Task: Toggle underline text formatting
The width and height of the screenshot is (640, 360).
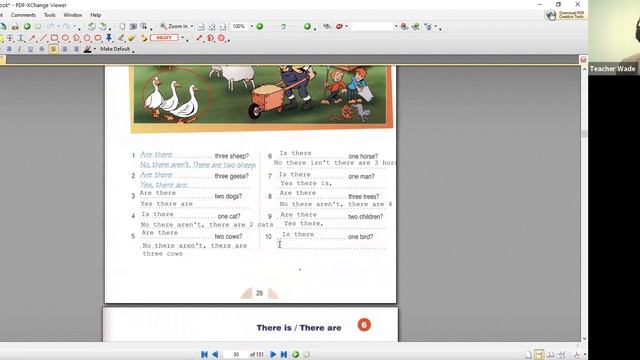Action: pos(30,49)
